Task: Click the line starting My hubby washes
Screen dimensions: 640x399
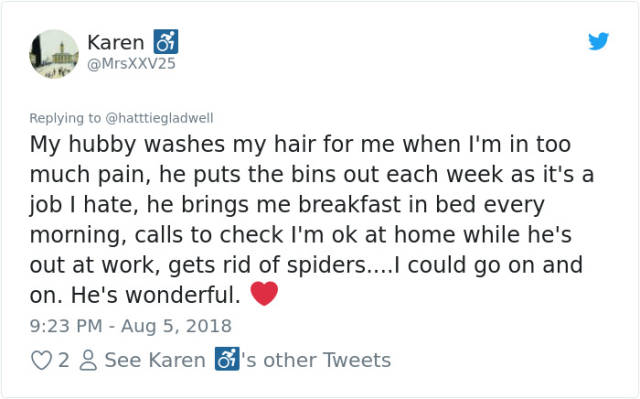Action: [x=300, y=144]
